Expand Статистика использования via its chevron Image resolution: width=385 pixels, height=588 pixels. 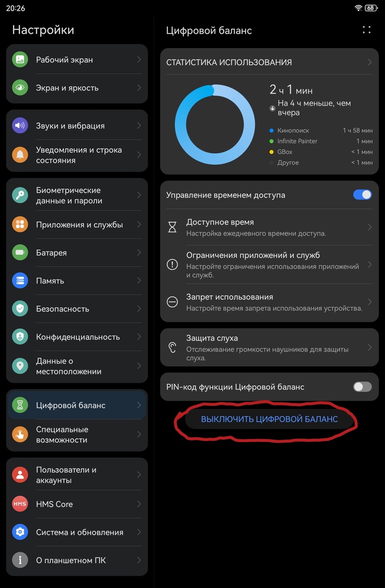(x=370, y=62)
